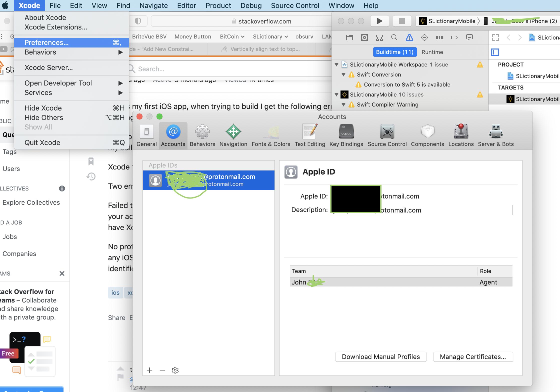
Task: Open BitCoin bookmarks folder dropdown
Action: (x=232, y=36)
